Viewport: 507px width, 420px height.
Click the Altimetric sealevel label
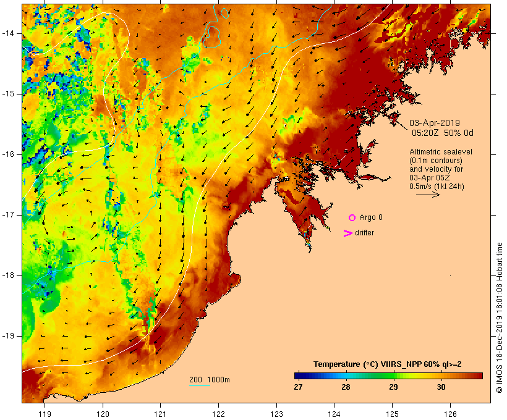[441, 152]
